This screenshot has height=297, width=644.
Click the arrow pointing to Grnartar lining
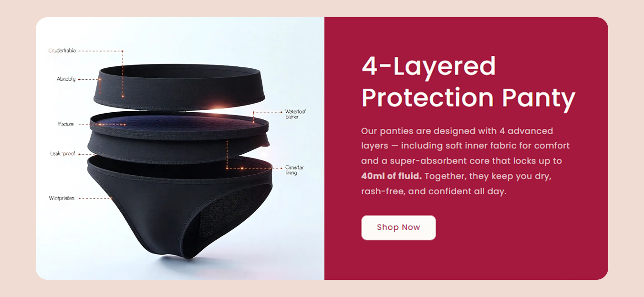[281, 168]
